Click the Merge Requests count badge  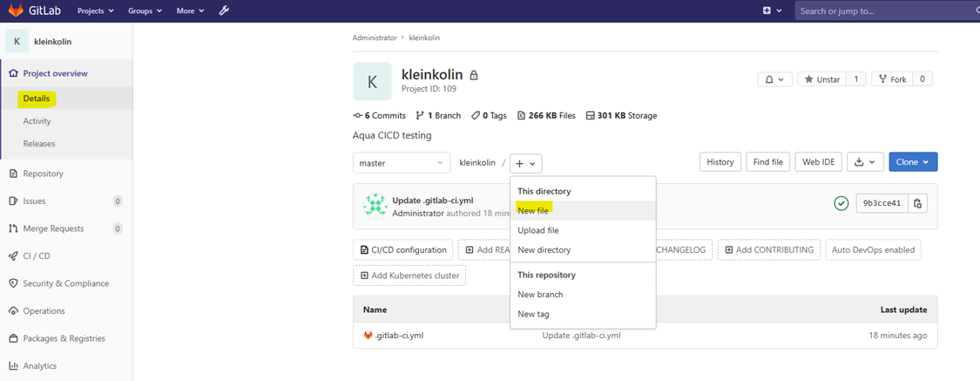click(118, 229)
